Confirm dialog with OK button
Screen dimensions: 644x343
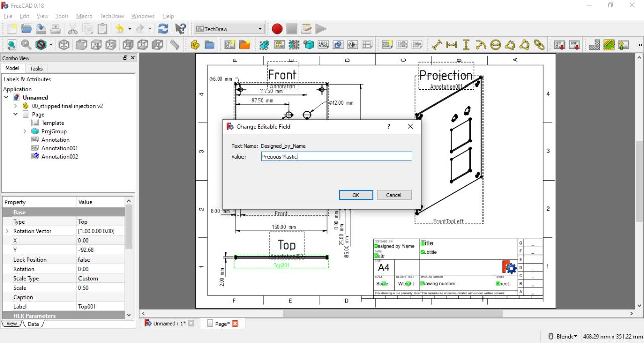356,195
